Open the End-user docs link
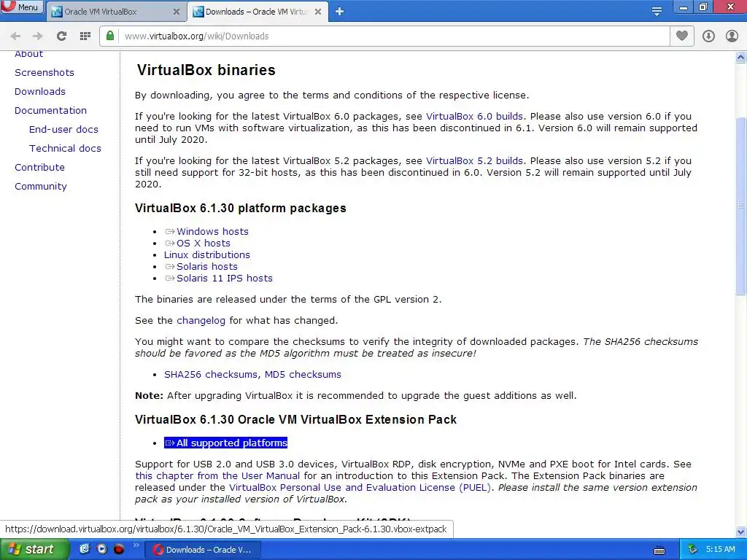 (x=64, y=130)
